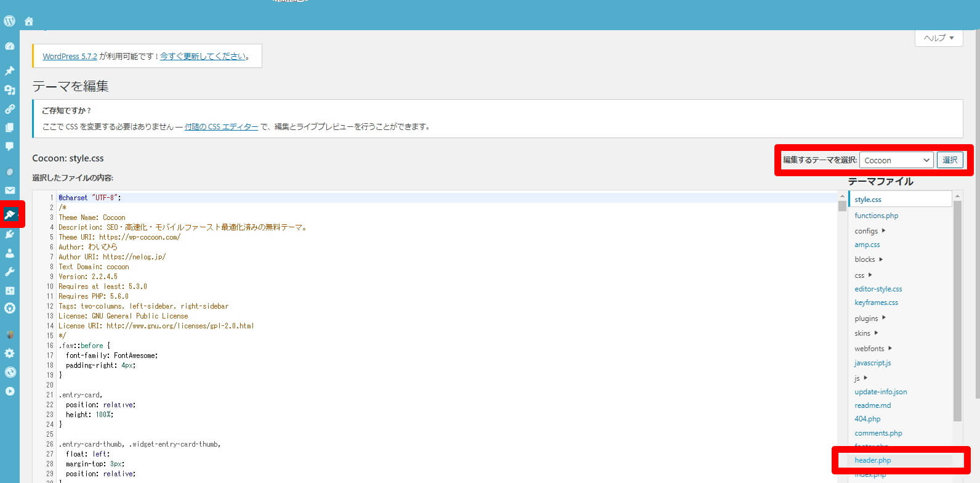Expand the webfonts folder

click(873, 349)
